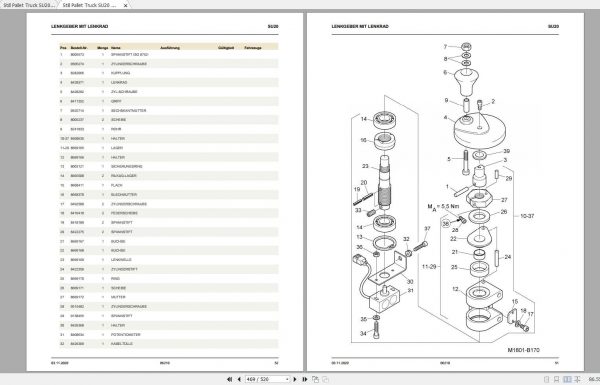Switch to single page view

pos(547,379)
